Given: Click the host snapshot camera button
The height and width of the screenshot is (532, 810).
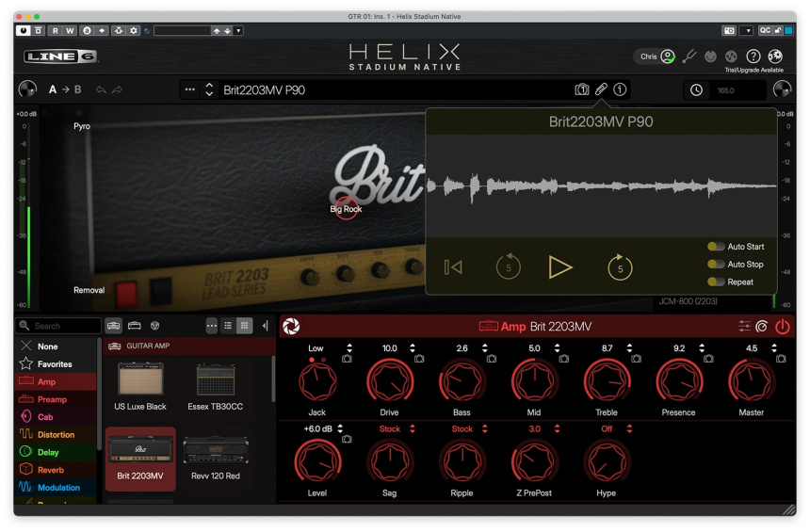Looking at the screenshot, I should [729, 30].
